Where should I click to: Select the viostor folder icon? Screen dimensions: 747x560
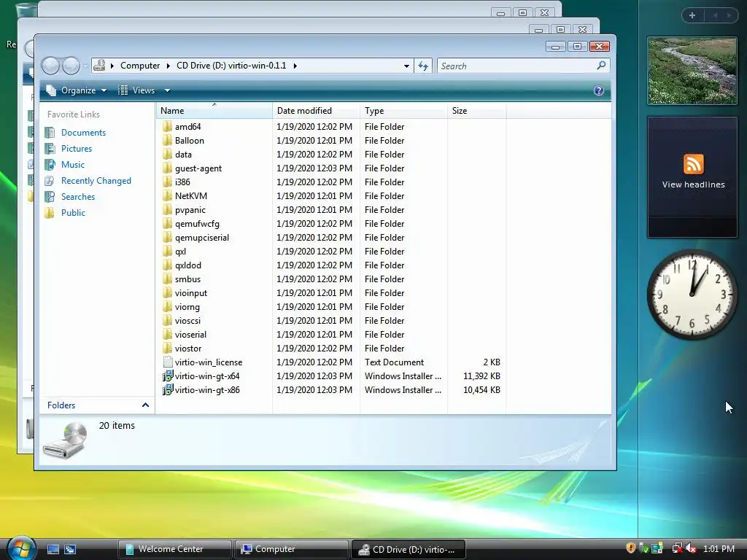[x=167, y=348]
